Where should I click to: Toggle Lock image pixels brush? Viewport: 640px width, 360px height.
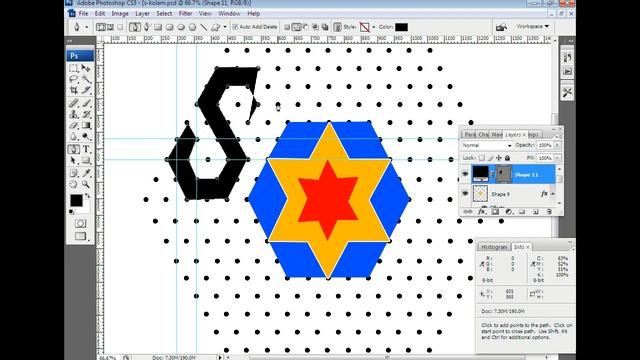[490, 158]
